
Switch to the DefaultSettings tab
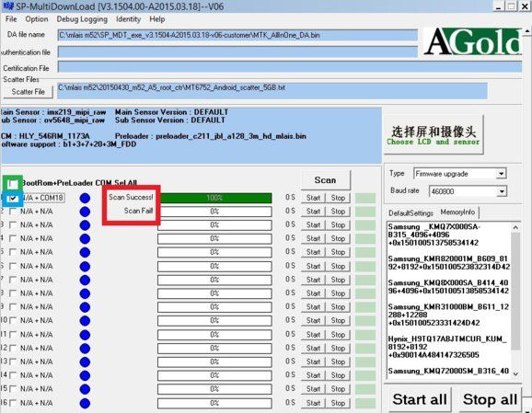point(411,213)
